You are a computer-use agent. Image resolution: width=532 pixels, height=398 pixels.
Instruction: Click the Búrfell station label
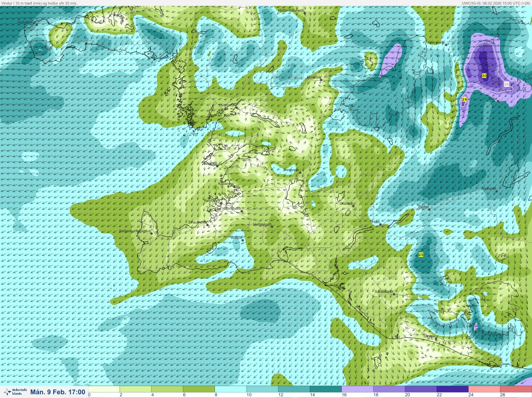(x=423, y=206)
